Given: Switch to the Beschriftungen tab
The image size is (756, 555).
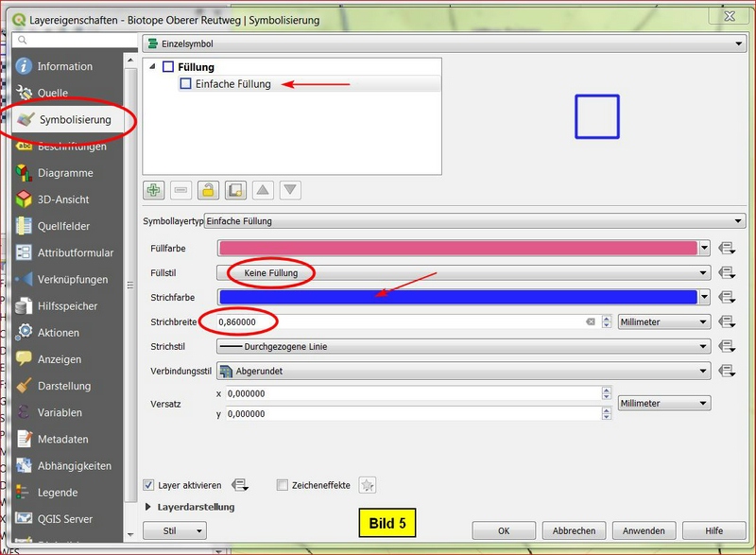Looking at the screenshot, I should pos(71,147).
